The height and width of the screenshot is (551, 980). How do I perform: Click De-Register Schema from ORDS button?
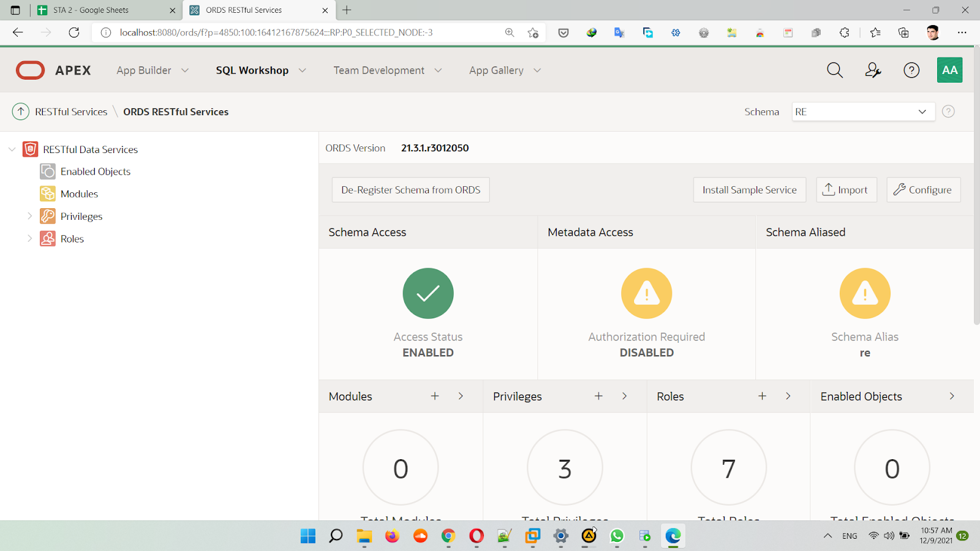pyautogui.click(x=411, y=190)
